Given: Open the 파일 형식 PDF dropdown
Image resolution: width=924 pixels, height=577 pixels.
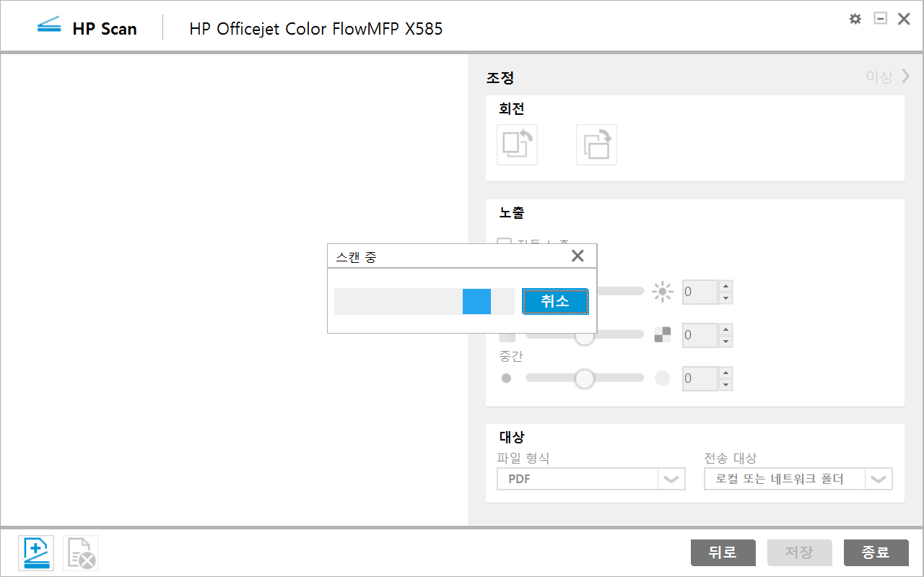Looking at the screenshot, I should coord(591,479).
